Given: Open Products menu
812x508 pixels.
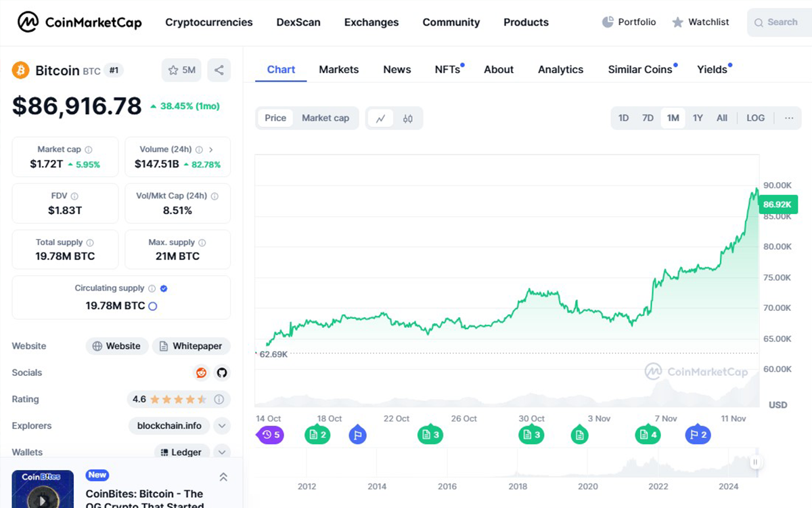Looking at the screenshot, I should click(x=526, y=22).
